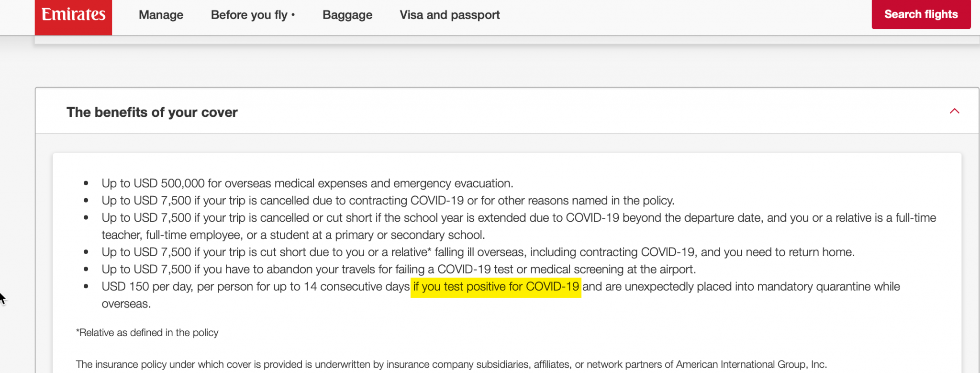Image resolution: width=980 pixels, height=373 pixels.
Task: Click the 'The benefits of your cover' heading
Action: coord(152,112)
